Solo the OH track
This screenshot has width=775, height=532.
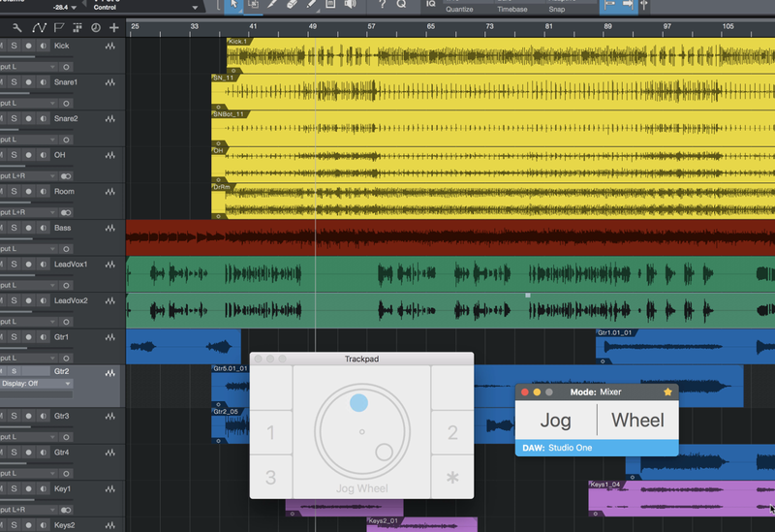(14, 155)
